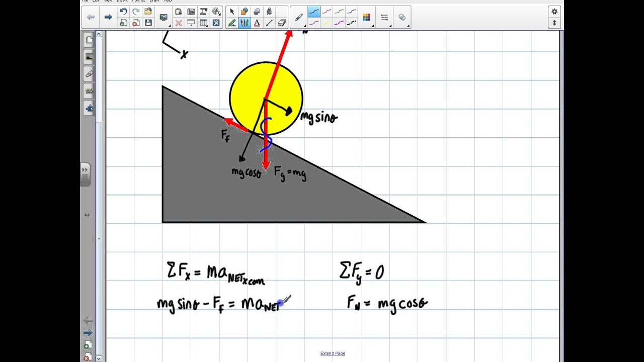Screen dimensions: 644x362
Task: Open the measurement tools dropdown
Action: click(216, 12)
